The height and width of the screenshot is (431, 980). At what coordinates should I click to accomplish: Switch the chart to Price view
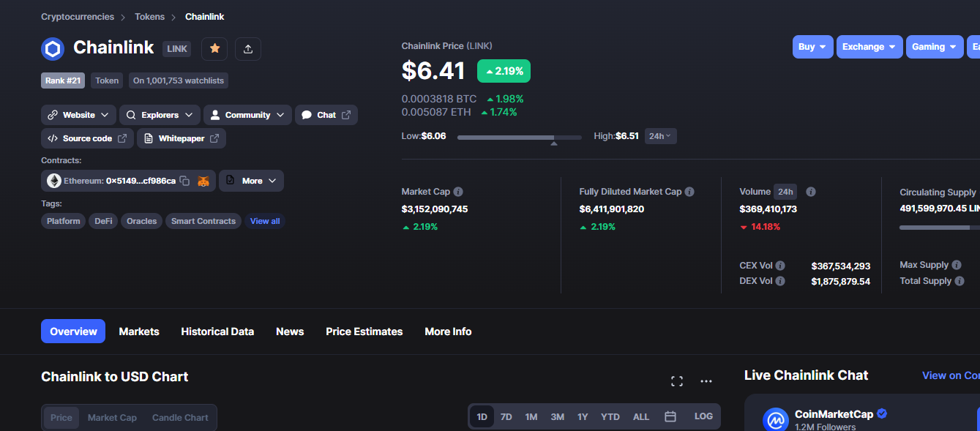tap(61, 418)
